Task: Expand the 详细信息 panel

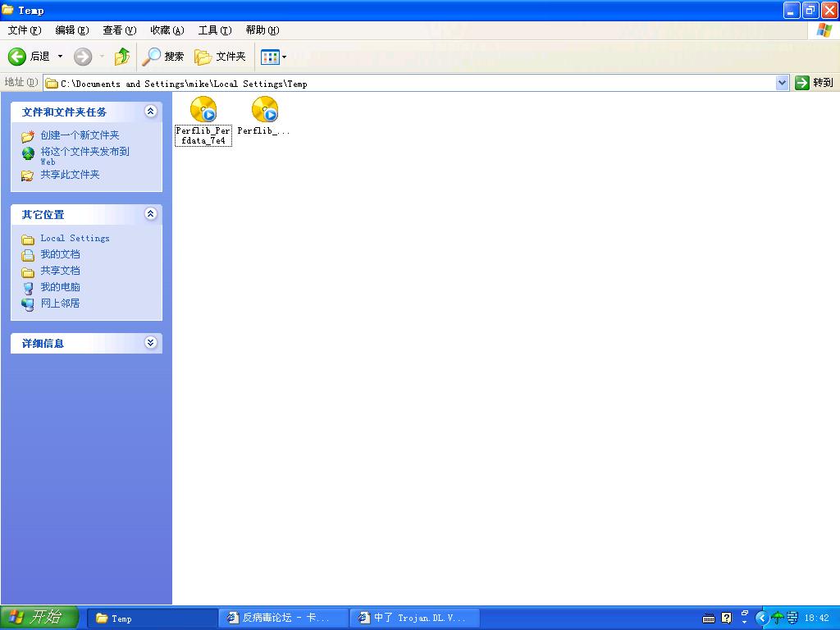Action: point(151,343)
